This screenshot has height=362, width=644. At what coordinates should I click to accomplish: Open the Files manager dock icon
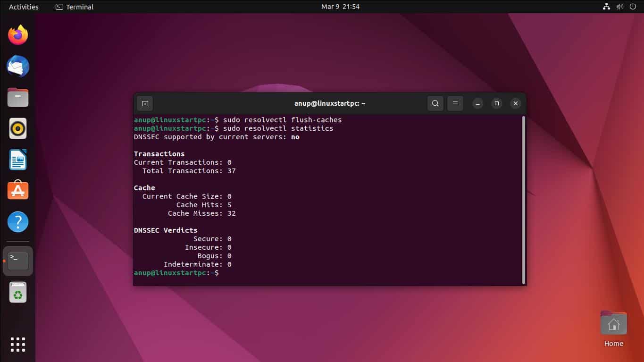[x=18, y=97]
